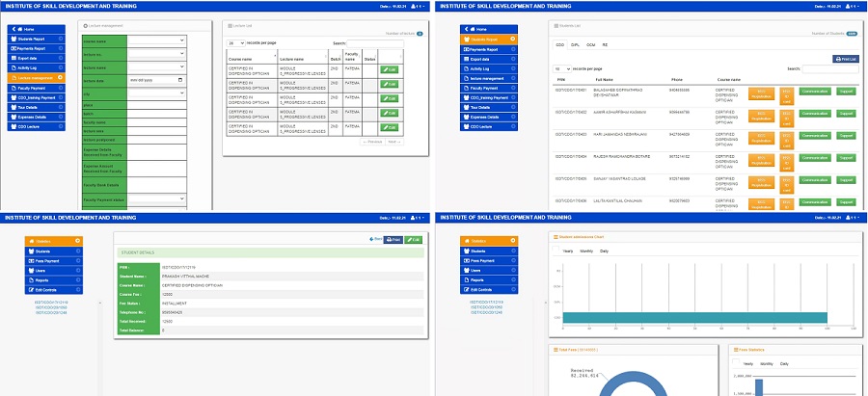Open Edit Controls on admissions chart page sidebar

pyautogui.click(x=489, y=290)
